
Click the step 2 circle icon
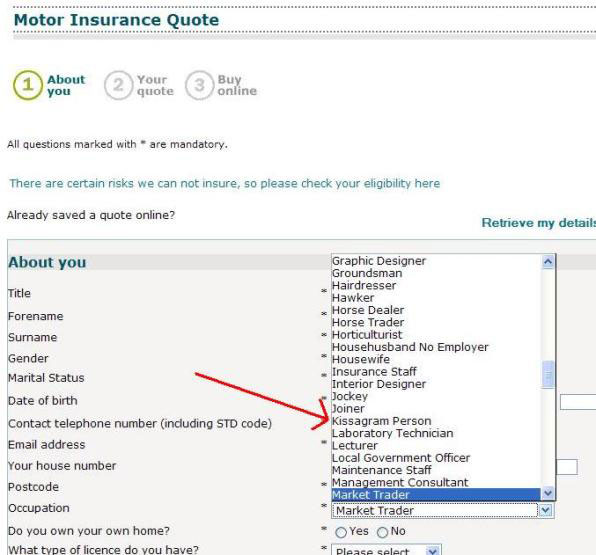point(118,85)
